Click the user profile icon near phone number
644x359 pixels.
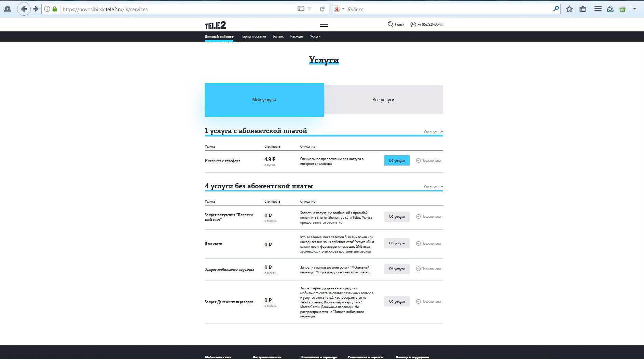(x=413, y=24)
